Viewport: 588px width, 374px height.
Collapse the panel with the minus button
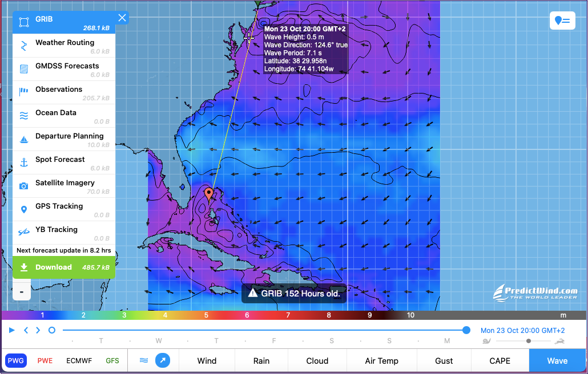[21, 291]
